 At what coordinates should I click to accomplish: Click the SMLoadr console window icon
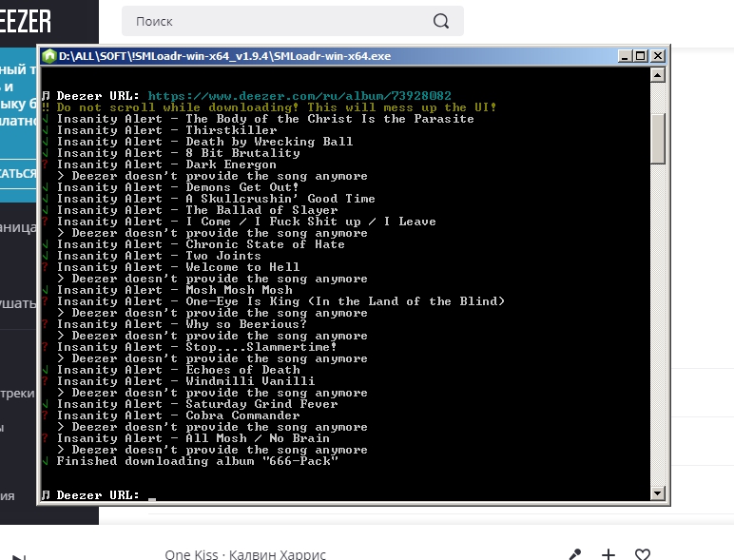48,56
